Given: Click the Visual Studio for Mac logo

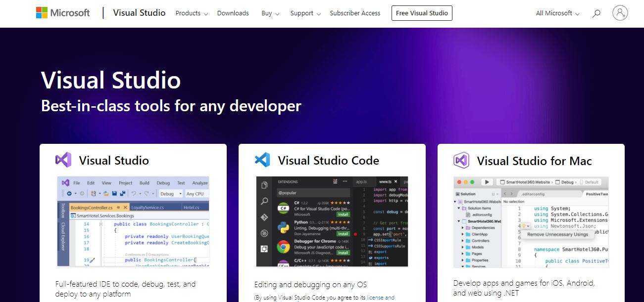Looking at the screenshot, I should coord(461,160).
